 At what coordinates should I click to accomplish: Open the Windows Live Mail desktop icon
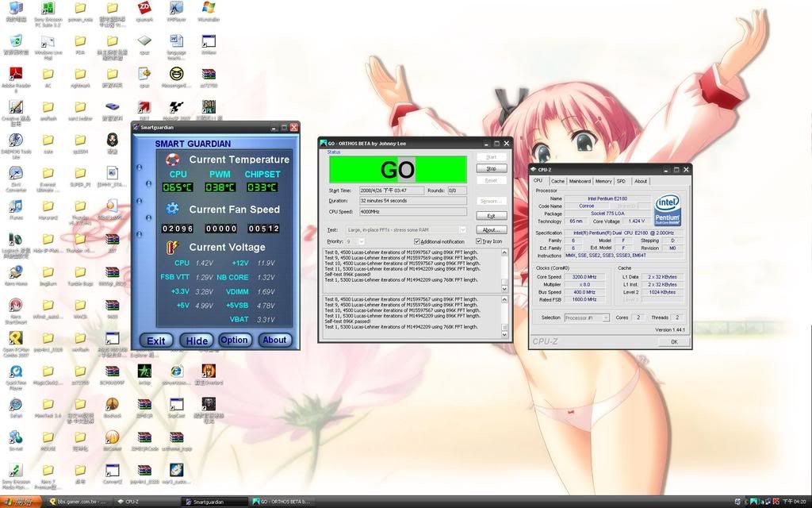(48, 42)
